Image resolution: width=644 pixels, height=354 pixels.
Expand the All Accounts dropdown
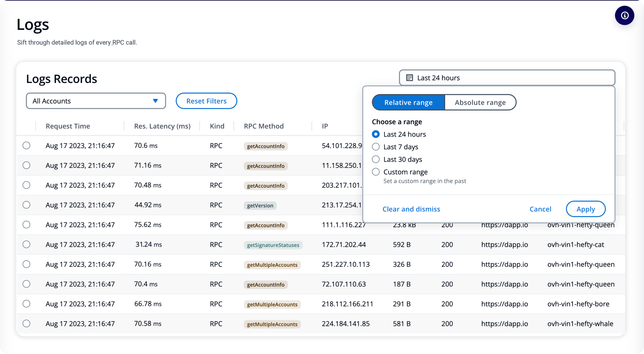pos(95,101)
